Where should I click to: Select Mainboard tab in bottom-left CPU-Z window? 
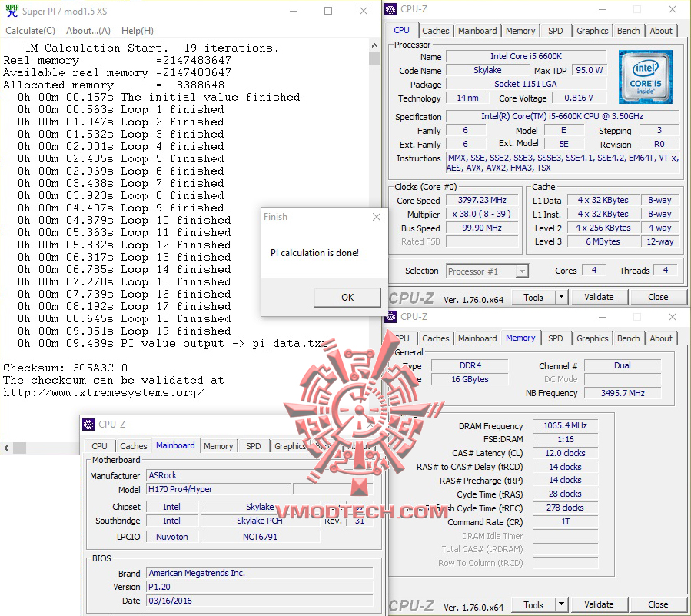coord(175,445)
